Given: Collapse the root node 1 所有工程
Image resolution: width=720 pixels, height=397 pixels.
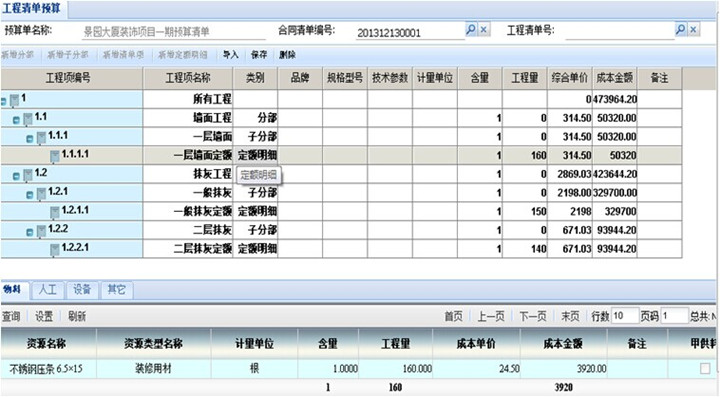Looking at the screenshot, I should [x=4, y=101].
